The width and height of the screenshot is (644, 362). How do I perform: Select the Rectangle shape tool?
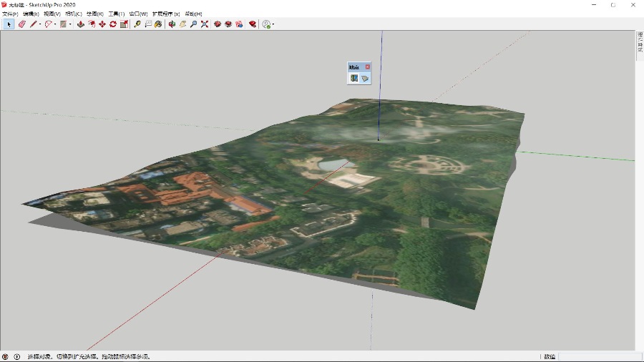(63, 24)
